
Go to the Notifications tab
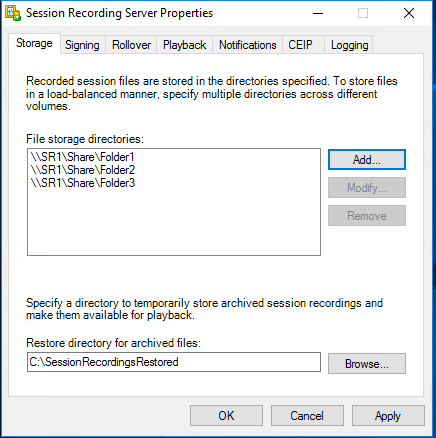[248, 45]
